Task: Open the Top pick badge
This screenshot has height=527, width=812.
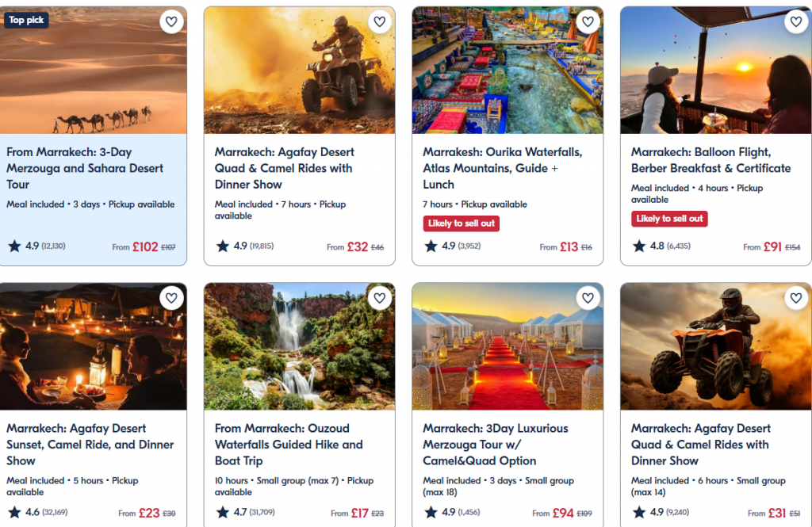Action: point(27,20)
